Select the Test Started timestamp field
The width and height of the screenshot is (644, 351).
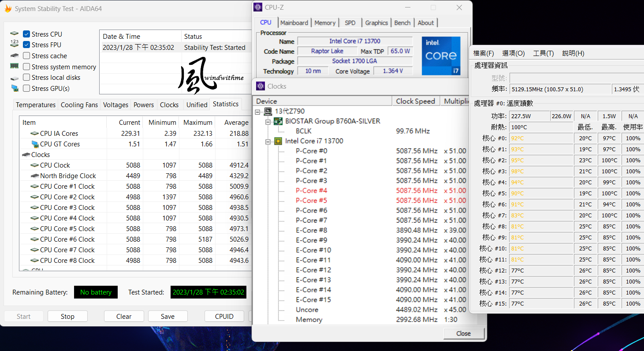click(208, 292)
